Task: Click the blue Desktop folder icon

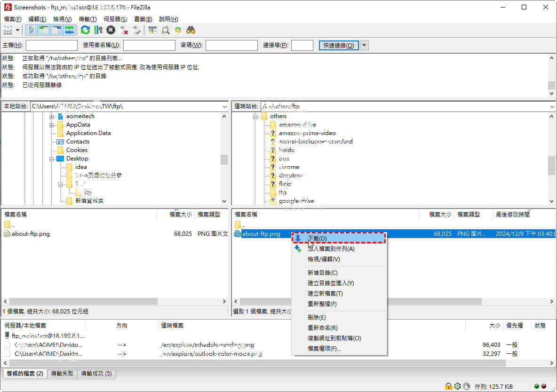Action: [60, 159]
